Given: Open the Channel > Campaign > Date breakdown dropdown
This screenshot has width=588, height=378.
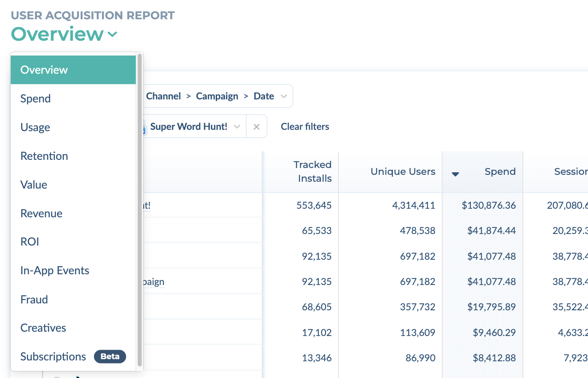Looking at the screenshot, I should 218,96.
